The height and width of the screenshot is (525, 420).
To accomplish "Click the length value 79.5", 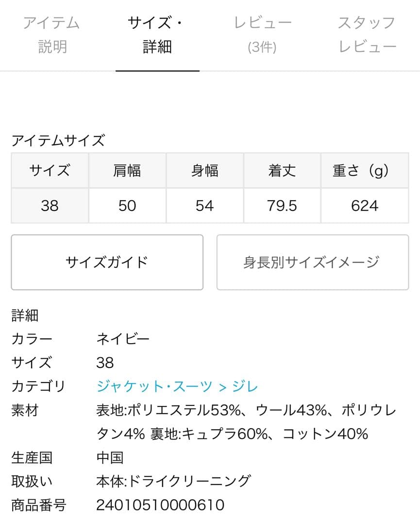I will [282, 206].
